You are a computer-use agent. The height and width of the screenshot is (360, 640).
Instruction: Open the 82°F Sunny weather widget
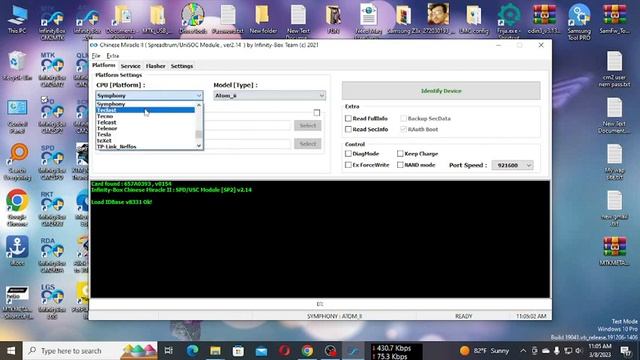485,351
